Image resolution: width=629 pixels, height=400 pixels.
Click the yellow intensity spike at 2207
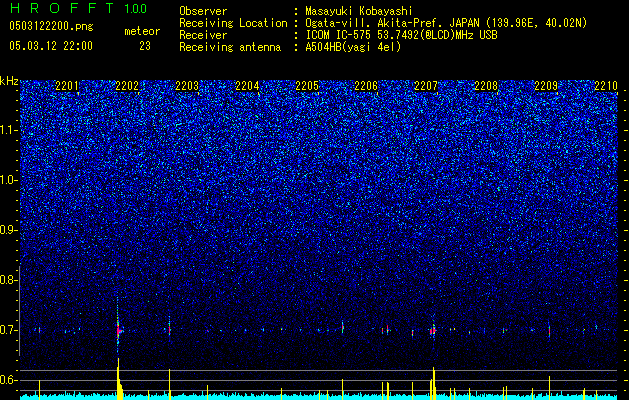(x=434, y=383)
